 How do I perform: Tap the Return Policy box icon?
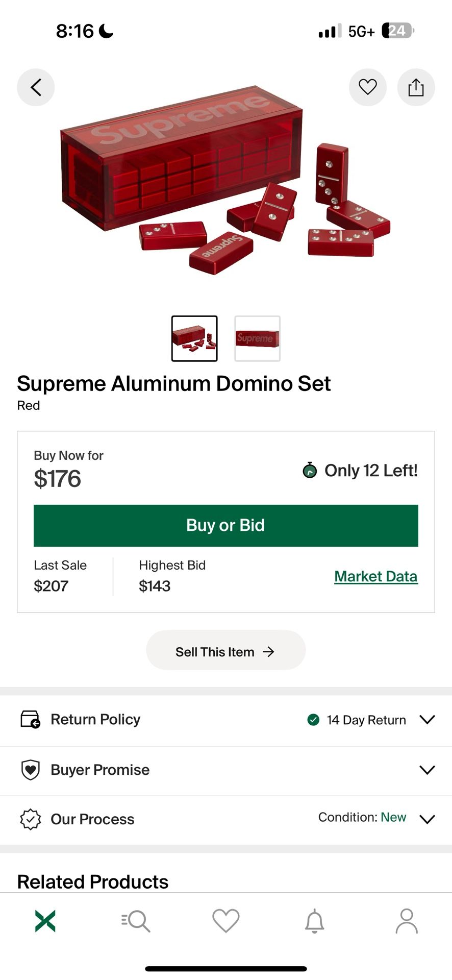pos(30,719)
